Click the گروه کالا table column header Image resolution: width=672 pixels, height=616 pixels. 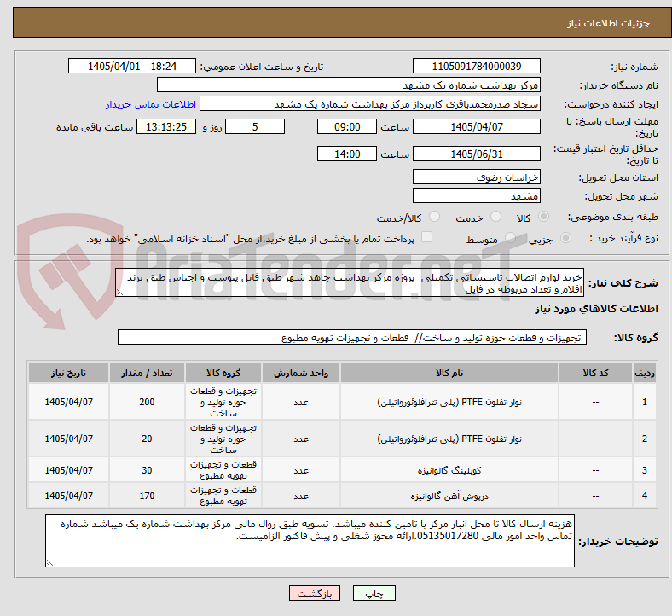pyautogui.click(x=223, y=373)
